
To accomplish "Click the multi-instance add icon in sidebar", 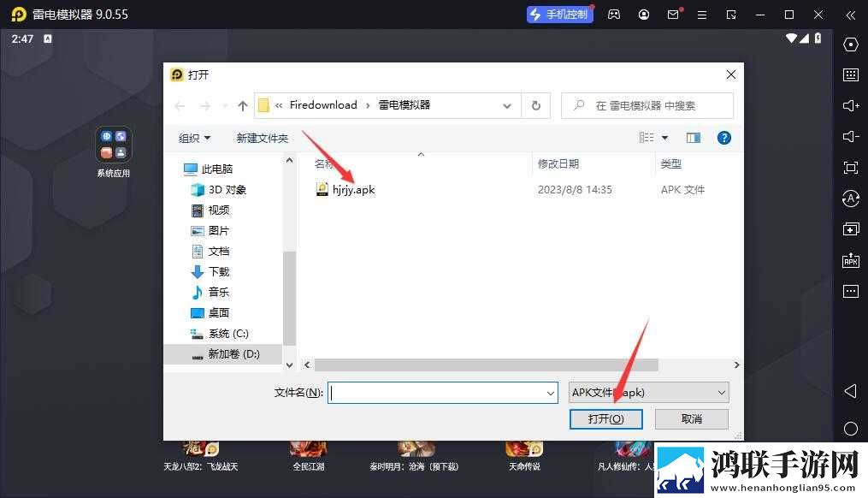I will 850,228.
